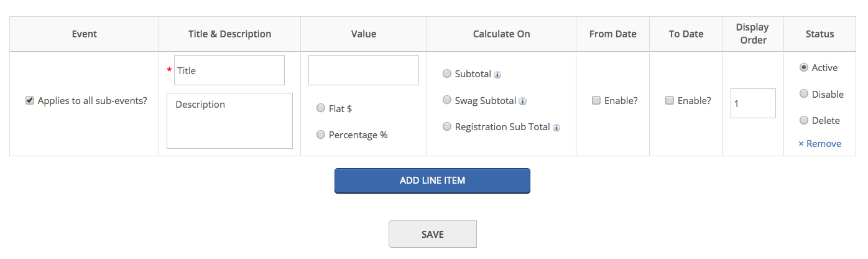Set status to Active
Viewport: 868px width, 259px height.
pos(803,67)
